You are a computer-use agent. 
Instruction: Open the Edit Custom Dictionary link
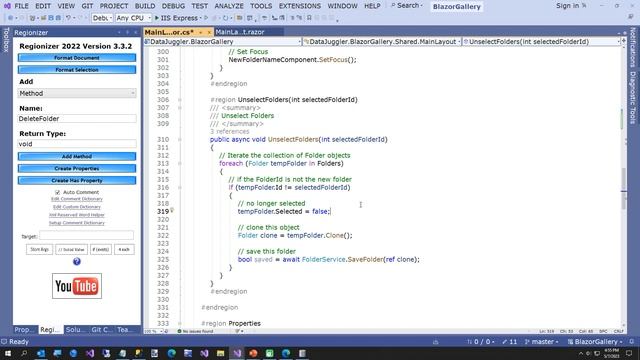[77, 207]
